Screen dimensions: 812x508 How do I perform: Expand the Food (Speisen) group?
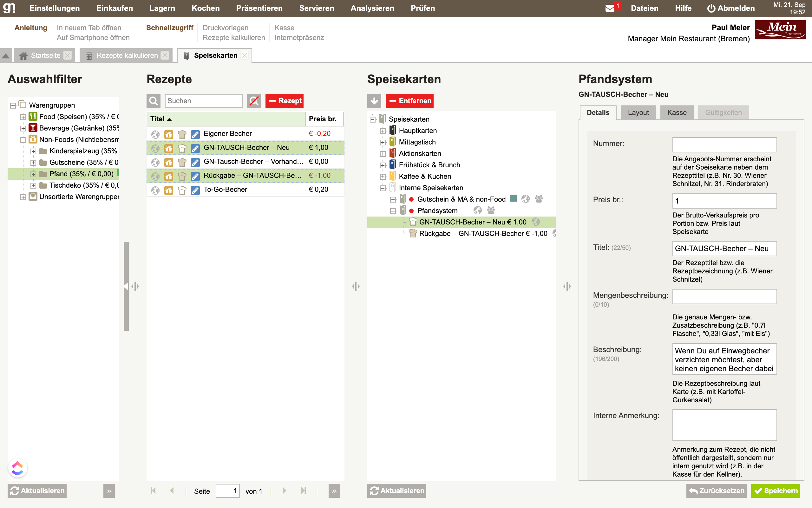(x=23, y=117)
